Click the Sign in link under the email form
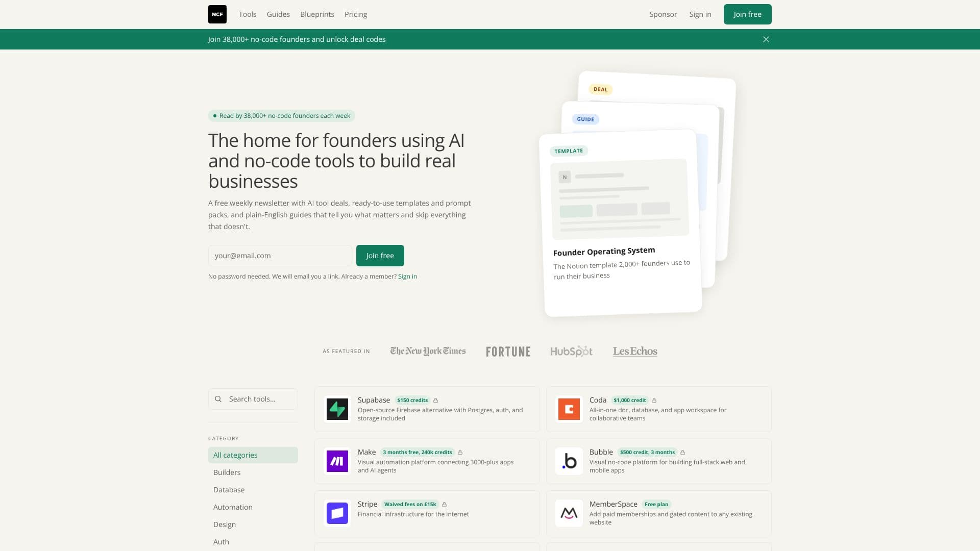Viewport: 980px width, 551px height. pos(407,277)
